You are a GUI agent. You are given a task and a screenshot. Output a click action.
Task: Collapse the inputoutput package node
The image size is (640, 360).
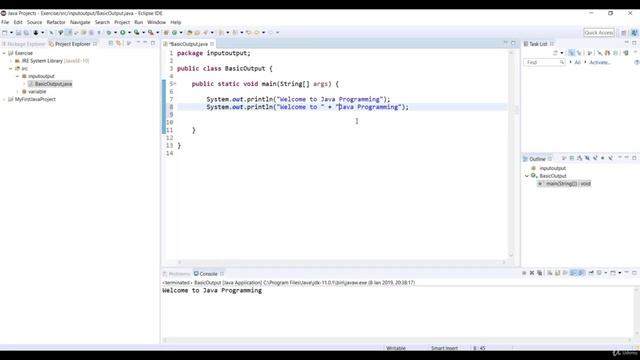18,76
